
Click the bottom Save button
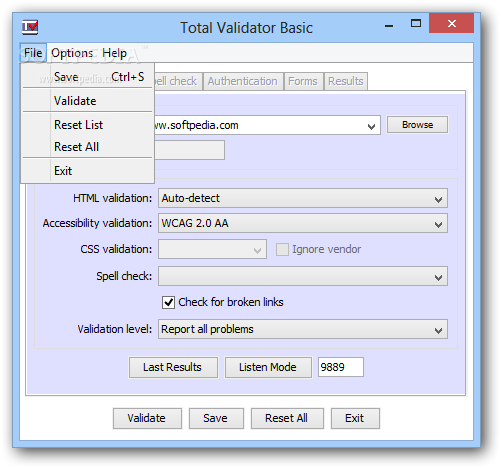[216, 418]
